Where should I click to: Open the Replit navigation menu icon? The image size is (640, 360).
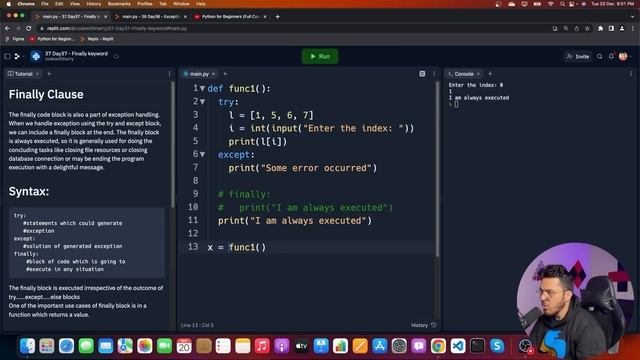pos(18,56)
